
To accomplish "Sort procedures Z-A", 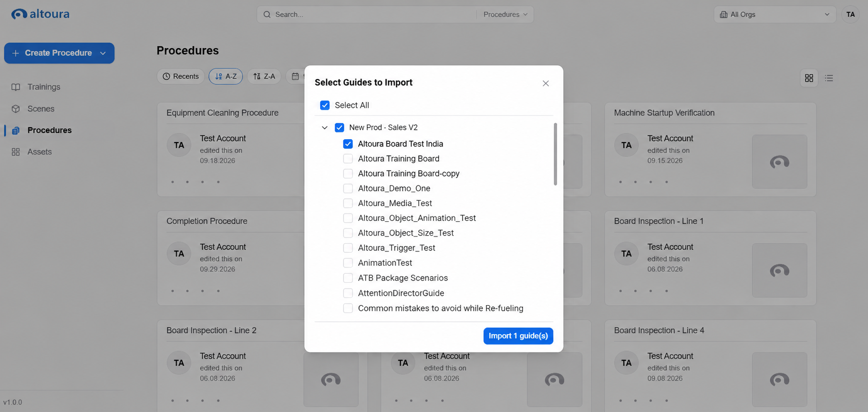I will click(264, 76).
